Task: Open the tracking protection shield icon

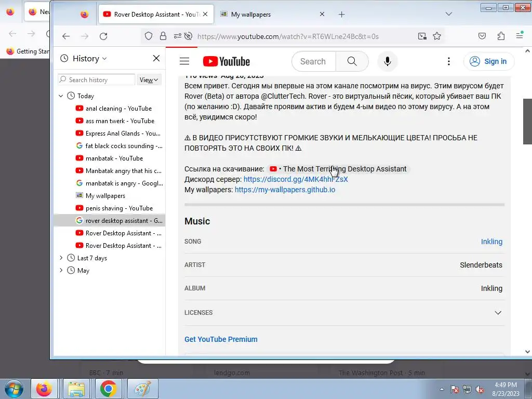Action: (148, 36)
